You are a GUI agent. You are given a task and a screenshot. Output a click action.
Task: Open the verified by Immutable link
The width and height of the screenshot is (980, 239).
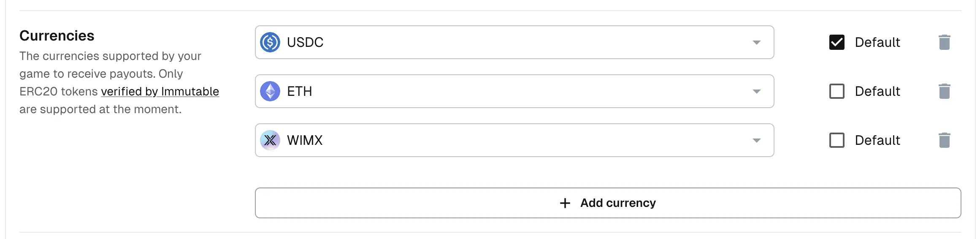coord(160,92)
